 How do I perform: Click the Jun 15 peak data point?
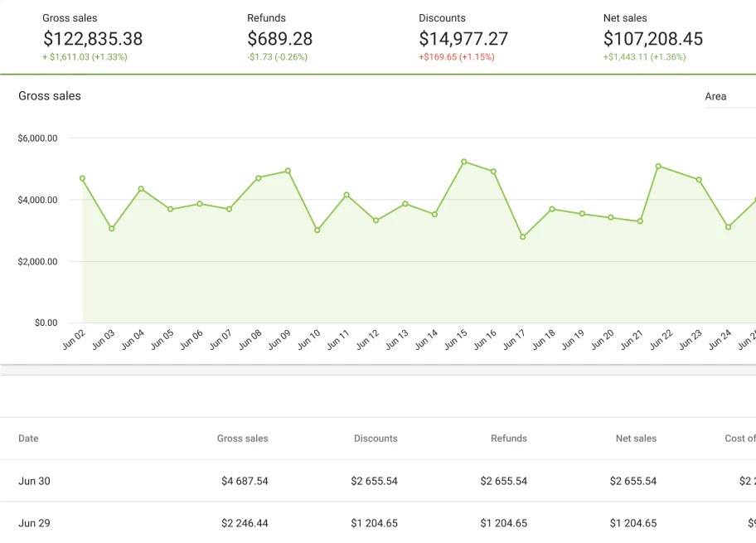pos(463,160)
